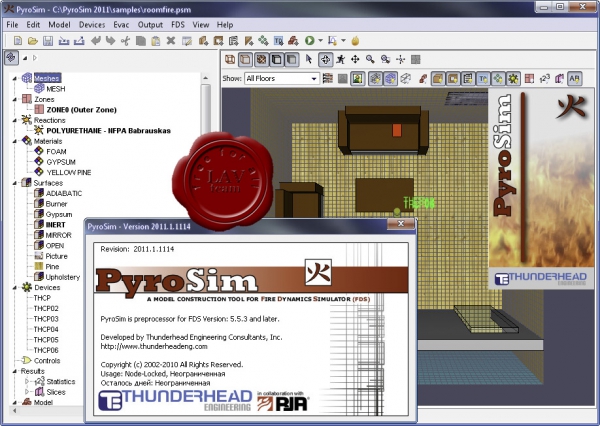Toggle vents visibility

pos(468,78)
